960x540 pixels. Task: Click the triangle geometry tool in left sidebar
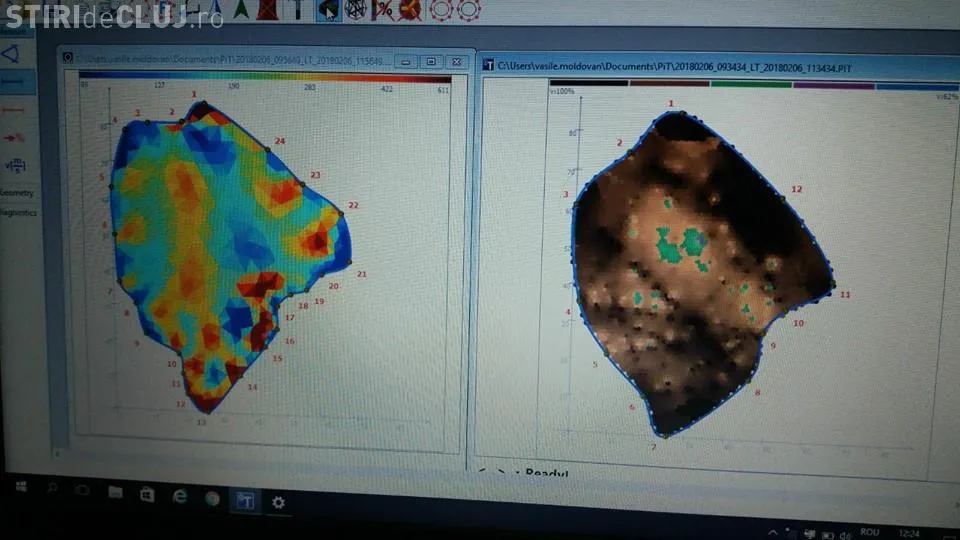(12, 53)
